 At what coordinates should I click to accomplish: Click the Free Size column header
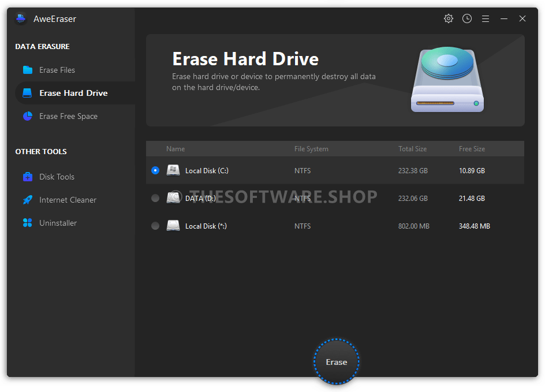(x=472, y=149)
